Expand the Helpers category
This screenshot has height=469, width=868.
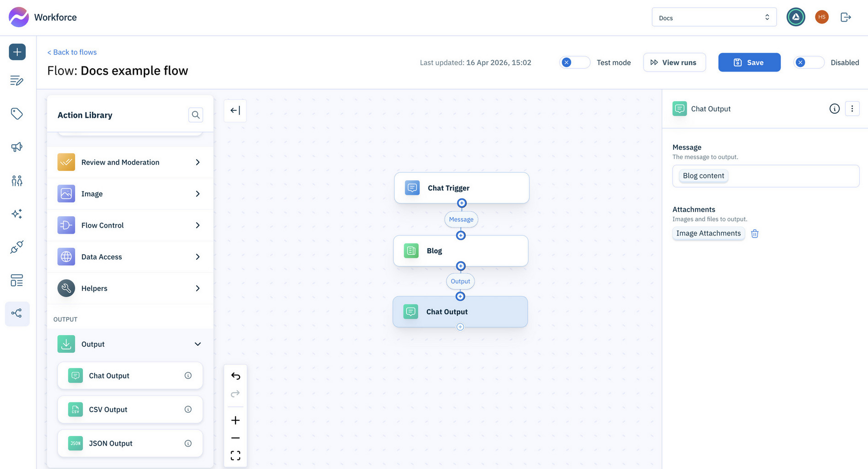coord(130,288)
